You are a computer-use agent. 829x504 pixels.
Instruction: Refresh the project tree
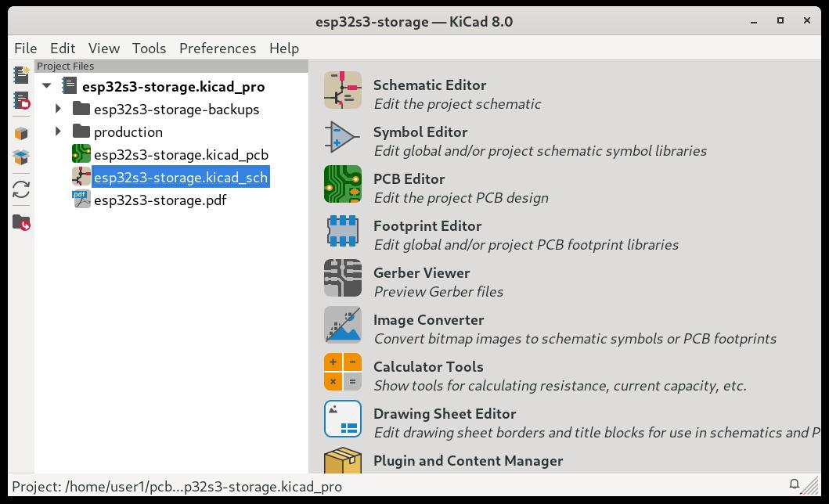coord(21,189)
